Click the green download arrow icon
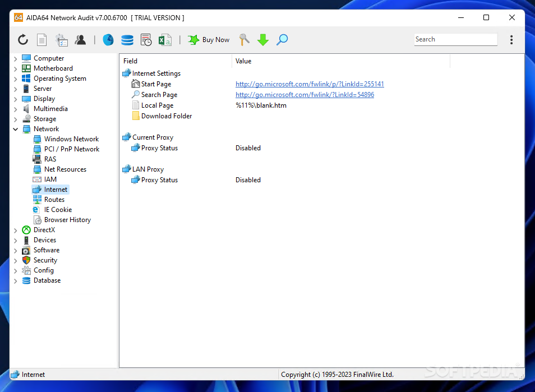Screen dimensions: 535x392 tap(263, 40)
